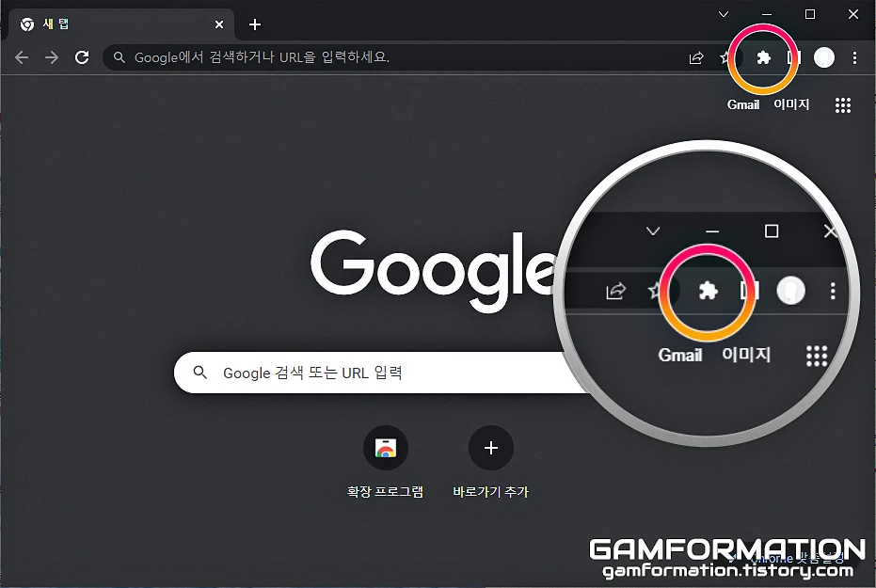Open the Chrome three-dot menu
The width and height of the screenshot is (876, 588).
854,57
